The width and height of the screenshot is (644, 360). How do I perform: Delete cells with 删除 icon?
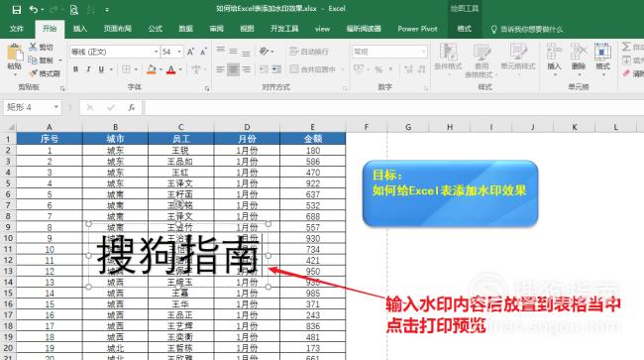(578, 60)
